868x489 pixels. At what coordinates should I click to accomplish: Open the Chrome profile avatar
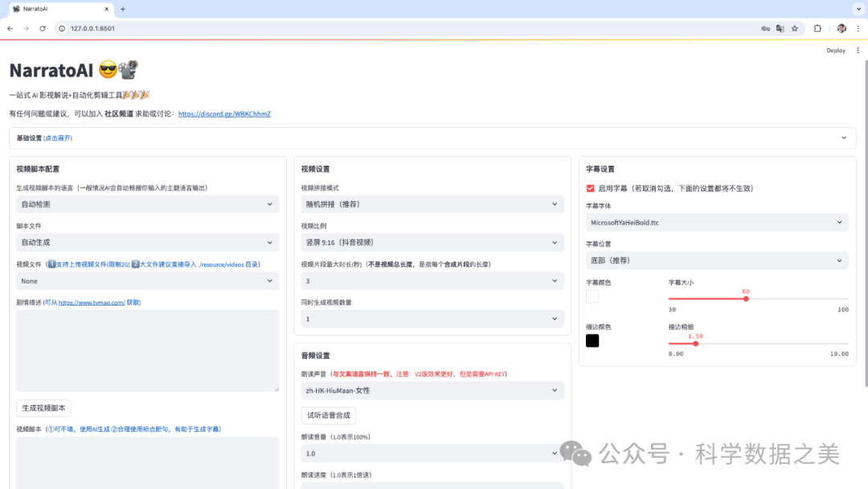[x=841, y=28]
